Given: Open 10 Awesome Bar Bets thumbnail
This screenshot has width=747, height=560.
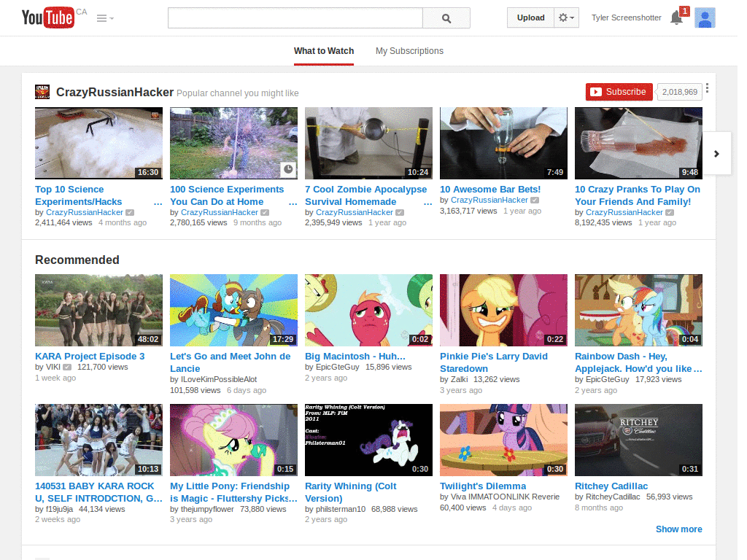Looking at the screenshot, I should coord(503,144).
